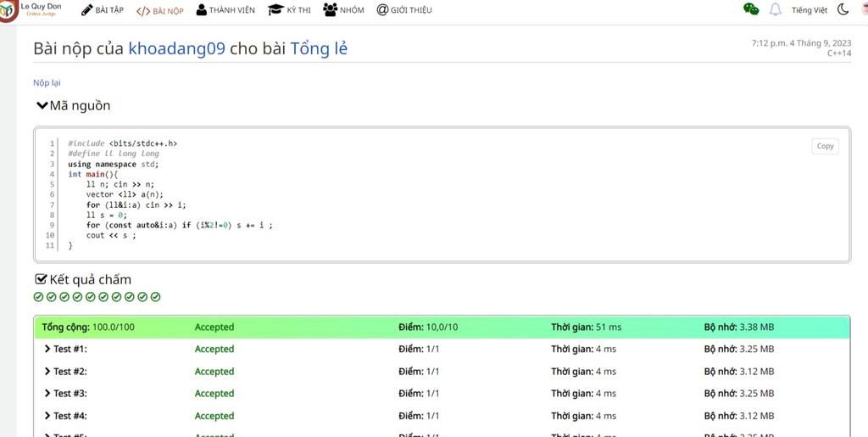Click the graduation cap icon beside KỲ THI

click(275, 10)
